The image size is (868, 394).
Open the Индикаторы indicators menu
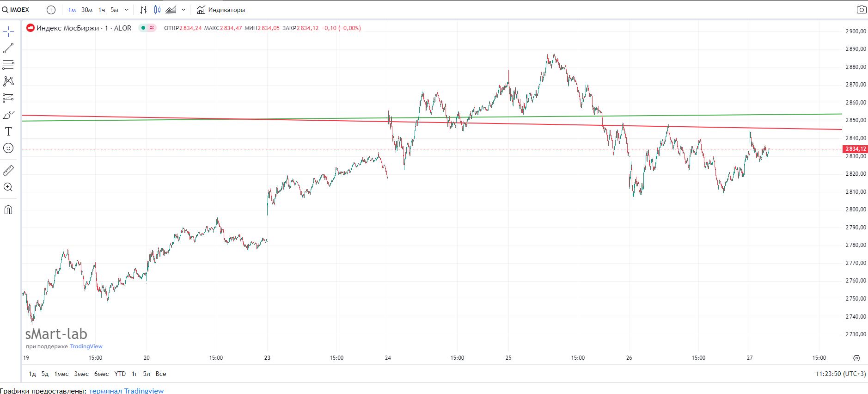[221, 10]
